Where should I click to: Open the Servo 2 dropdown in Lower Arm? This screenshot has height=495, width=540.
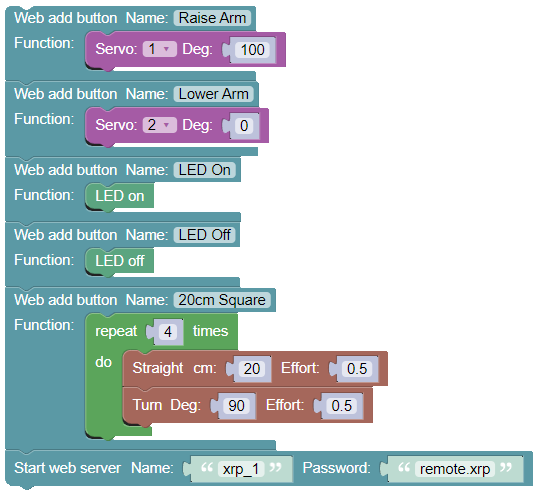pos(159,125)
